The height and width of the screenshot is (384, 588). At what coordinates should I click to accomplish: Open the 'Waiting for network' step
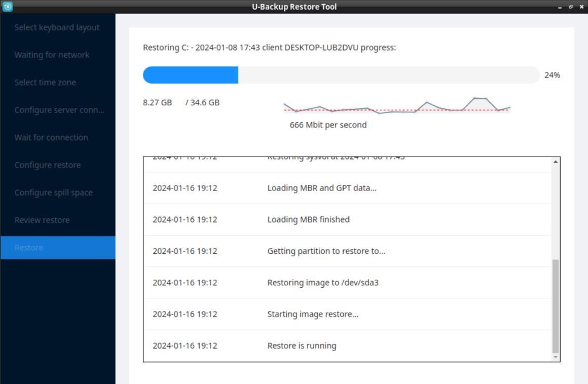point(52,55)
